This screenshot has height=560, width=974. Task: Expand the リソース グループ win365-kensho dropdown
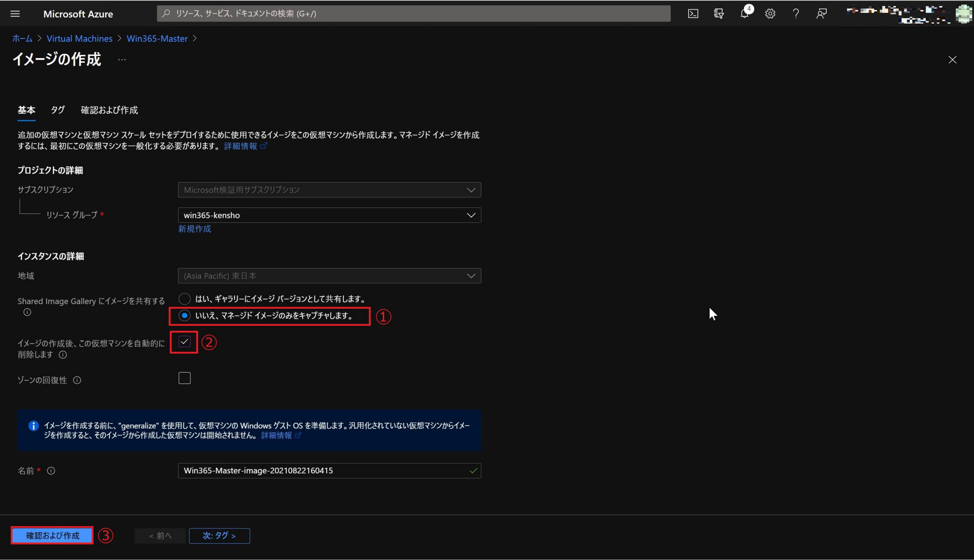pos(329,215)
